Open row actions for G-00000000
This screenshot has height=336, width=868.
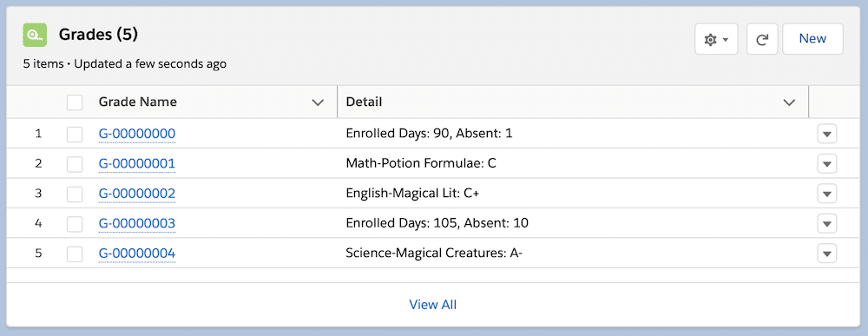827,134
